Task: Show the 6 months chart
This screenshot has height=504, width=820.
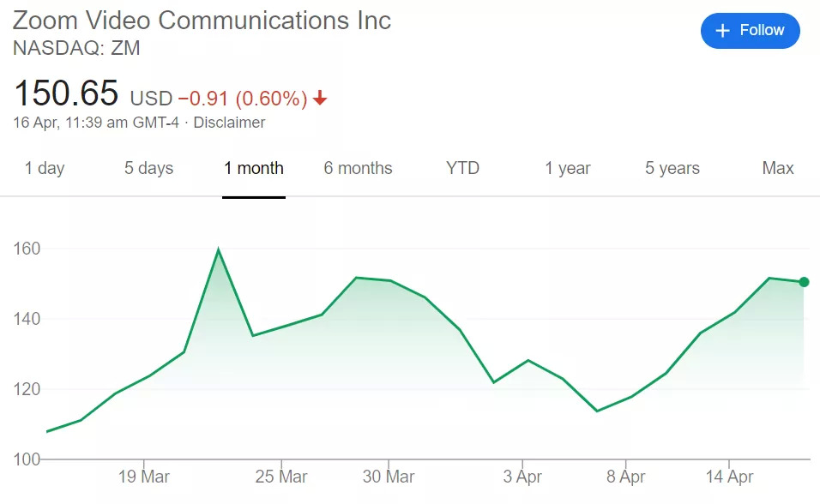Action: (358, 169)
